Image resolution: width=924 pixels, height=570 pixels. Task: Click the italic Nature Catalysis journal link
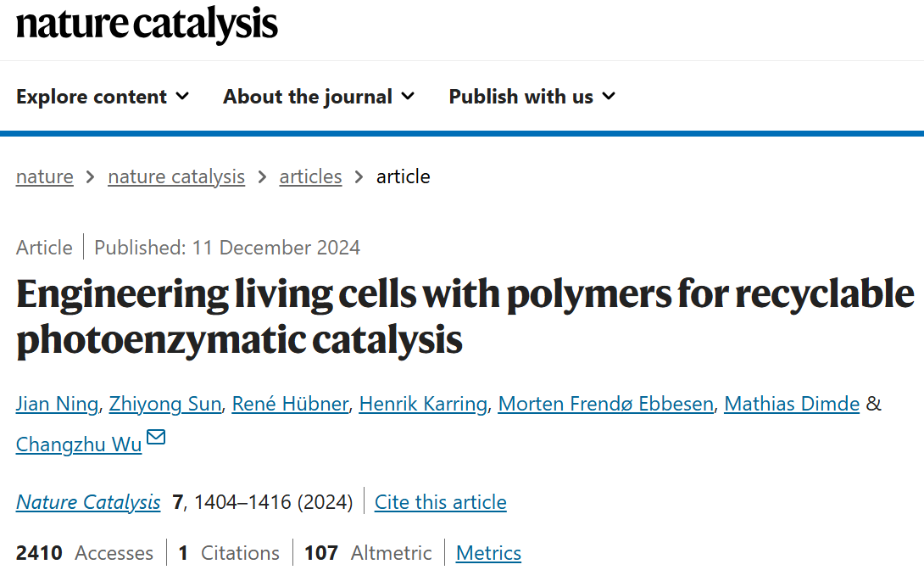(88, 502)
